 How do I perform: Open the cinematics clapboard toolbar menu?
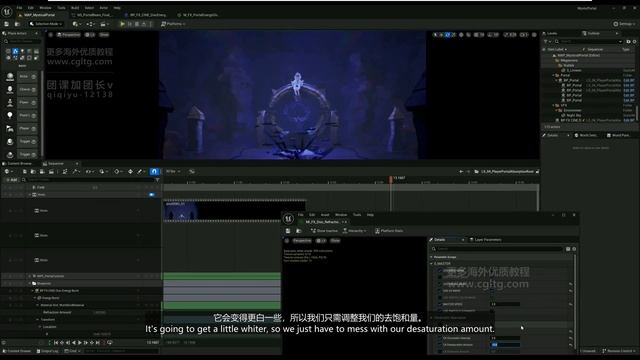[104, 24]
